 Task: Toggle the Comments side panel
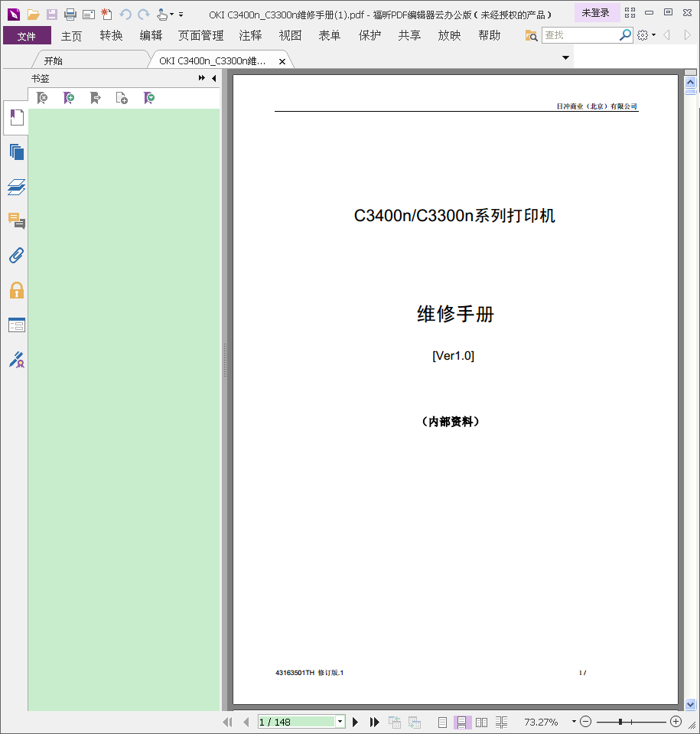click(16, 221)
